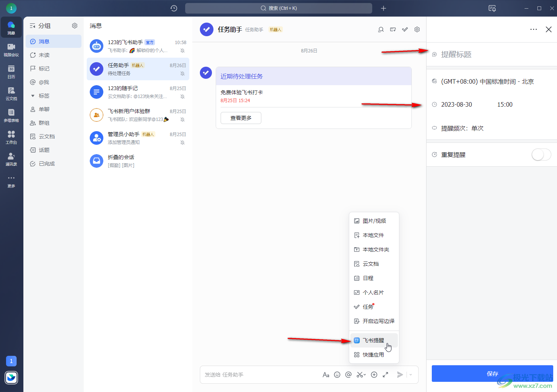Select 任务 from attachment menu
Viewport: 557px width, 392px height.
pyautogui.click(x=374, y=307)
